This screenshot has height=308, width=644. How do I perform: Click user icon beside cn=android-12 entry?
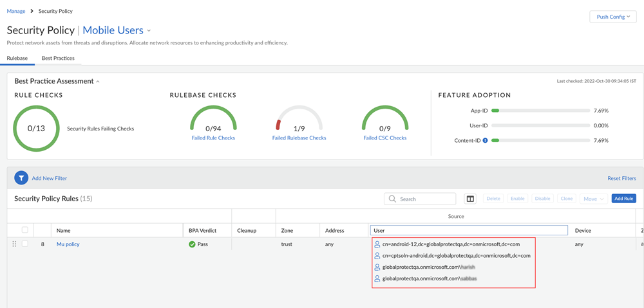click(377, 244)
